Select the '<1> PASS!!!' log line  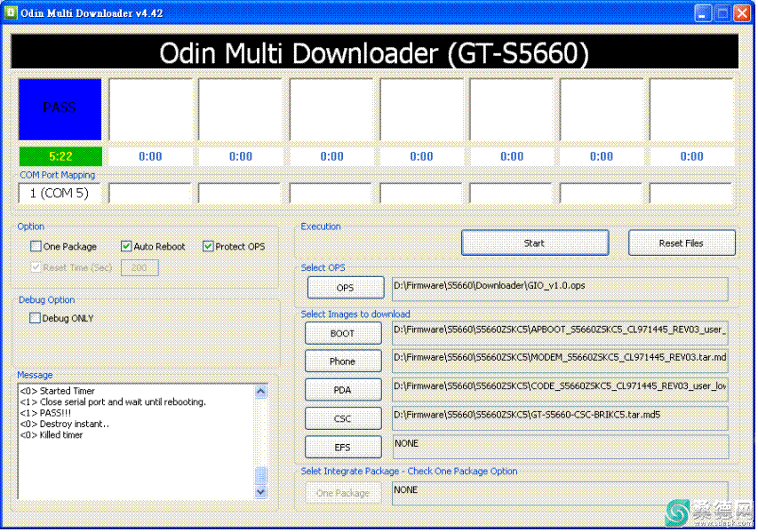tap(45, 413)
